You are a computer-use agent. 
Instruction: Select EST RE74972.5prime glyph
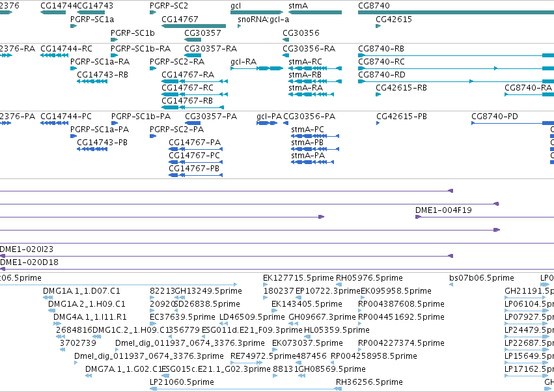tap(246, 363)
